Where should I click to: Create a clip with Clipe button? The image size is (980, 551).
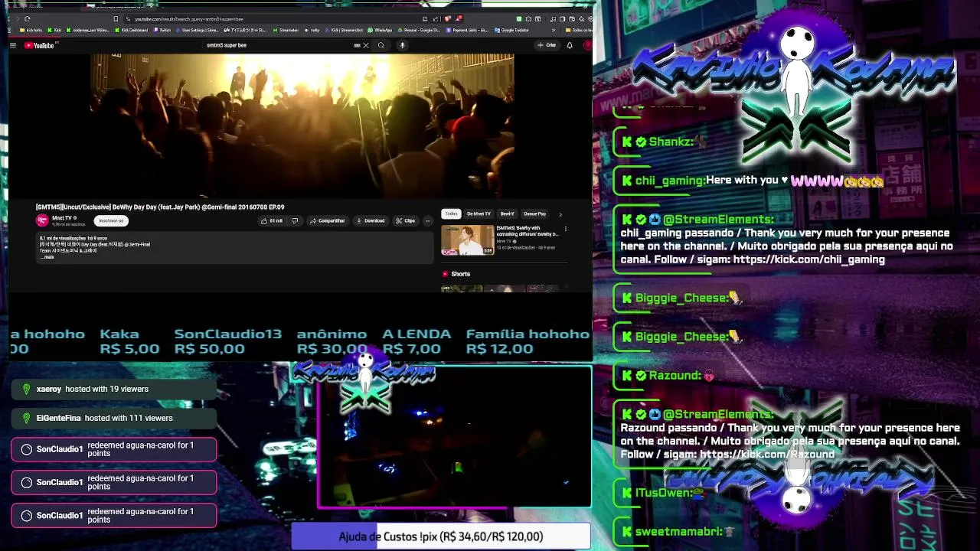(x=405, y=220)
